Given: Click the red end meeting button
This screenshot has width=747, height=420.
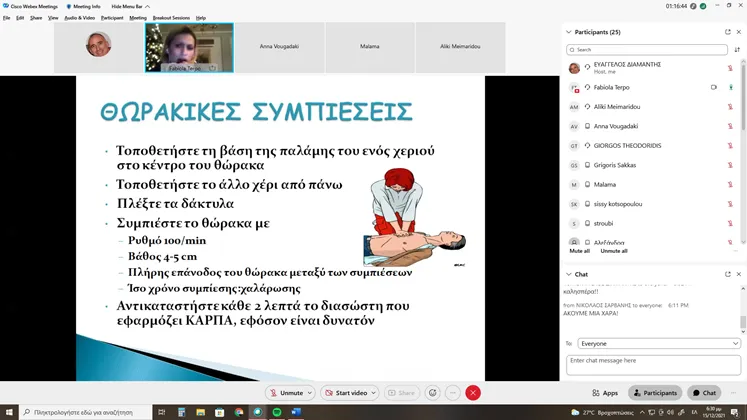Looking at the screenshot, I should [473, 393].
